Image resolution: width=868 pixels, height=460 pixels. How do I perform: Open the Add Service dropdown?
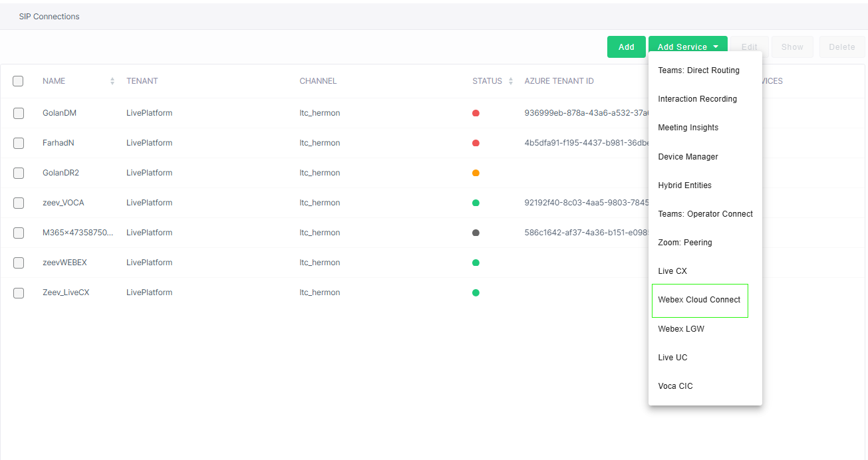688,47
